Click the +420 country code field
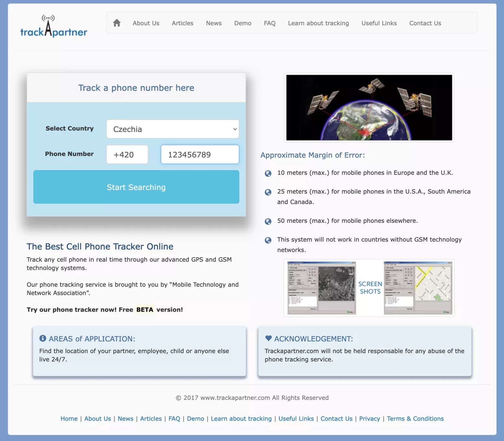504x441 pixels. (x=127, y=154)
